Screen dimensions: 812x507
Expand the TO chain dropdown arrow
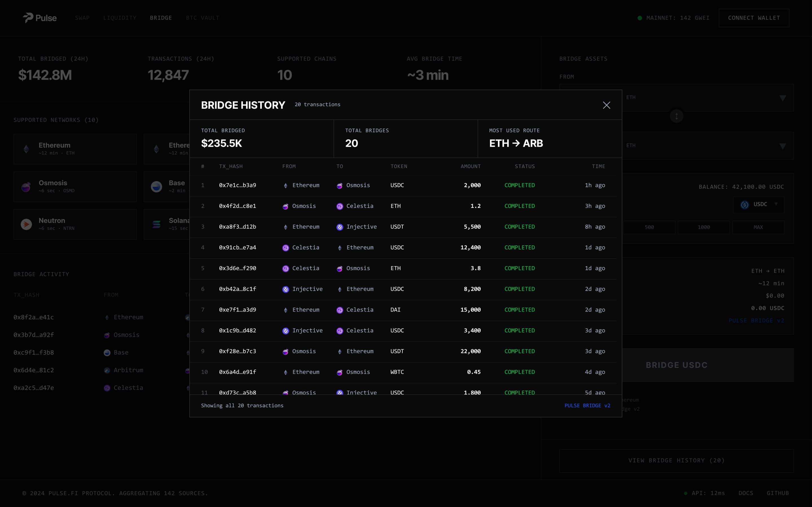782,146
